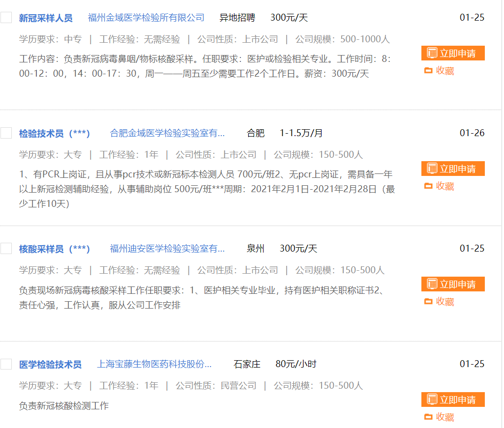Visit the 福州金域医学检验所有限公司 company page
The width and height of the screenshot is (504, 428).
point(146,18)
